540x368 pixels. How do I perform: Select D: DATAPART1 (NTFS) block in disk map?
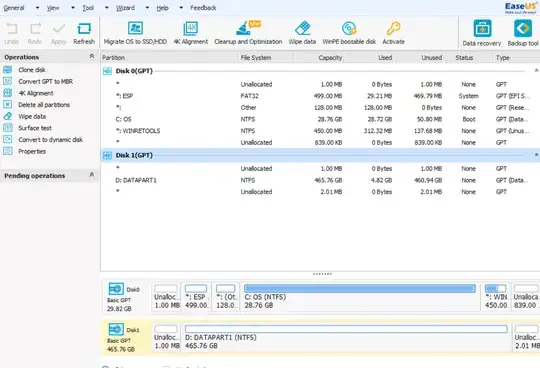click(x=346, y=337)
